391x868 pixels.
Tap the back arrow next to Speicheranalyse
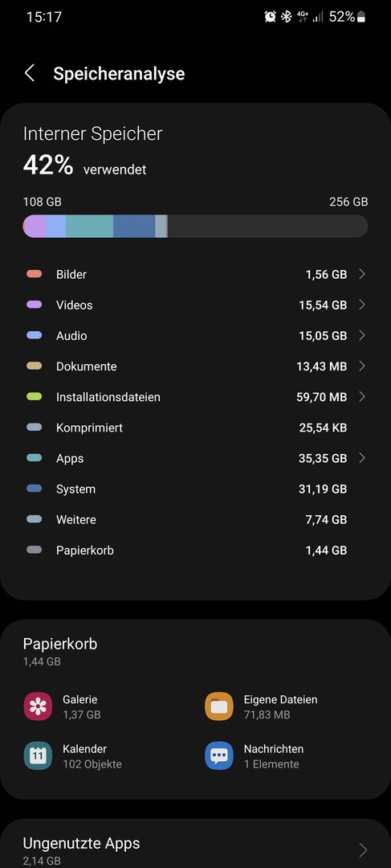point(30,73)
